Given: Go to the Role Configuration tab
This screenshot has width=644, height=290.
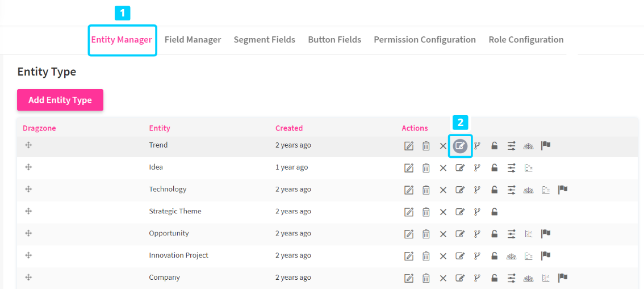Looking at the screenshot, I should coord(526,40).
